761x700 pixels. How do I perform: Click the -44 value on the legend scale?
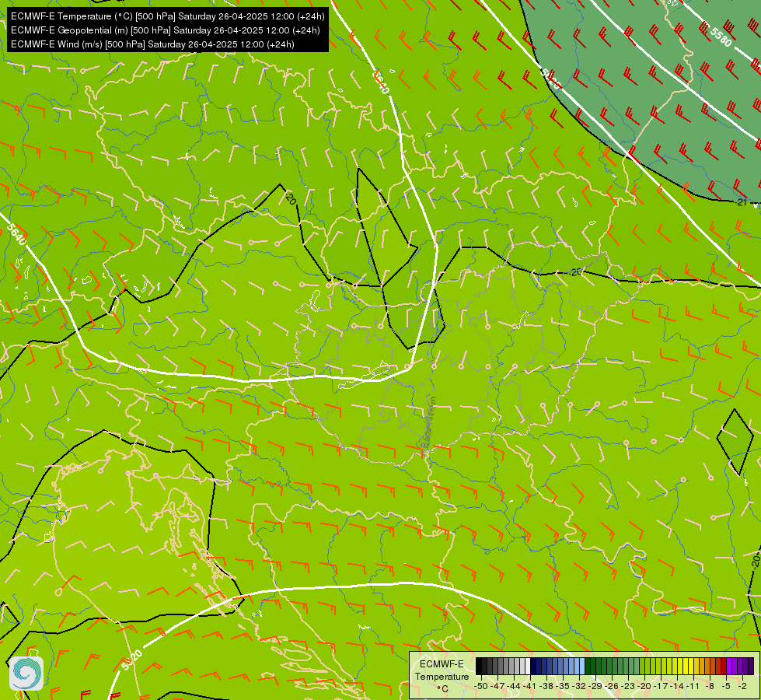click(514, 687)
